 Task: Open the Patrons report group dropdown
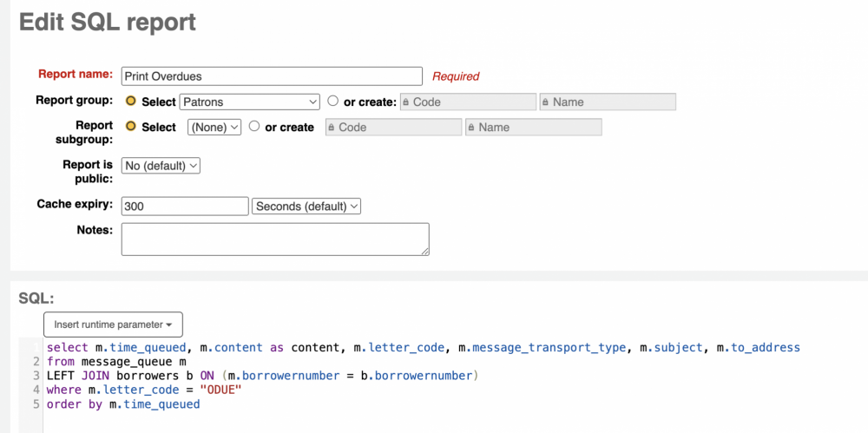point(250,102)
